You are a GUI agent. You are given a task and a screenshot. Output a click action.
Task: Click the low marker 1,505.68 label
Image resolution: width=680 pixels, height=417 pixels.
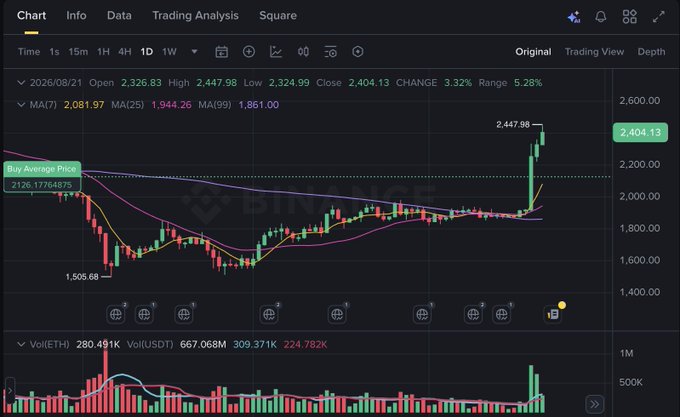point(82,277)
